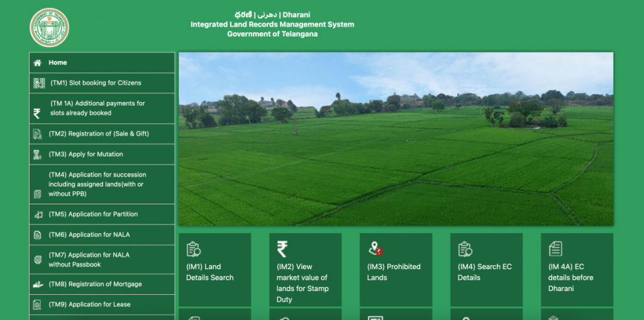Click the Registration of Mortgage hand icon
The image size is (644, 320).
38,284
